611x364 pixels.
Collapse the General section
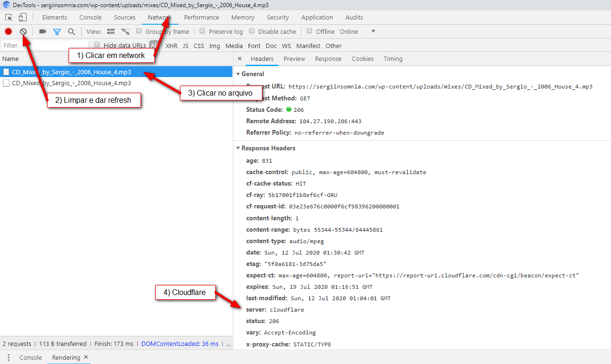[x=239, y=74]
